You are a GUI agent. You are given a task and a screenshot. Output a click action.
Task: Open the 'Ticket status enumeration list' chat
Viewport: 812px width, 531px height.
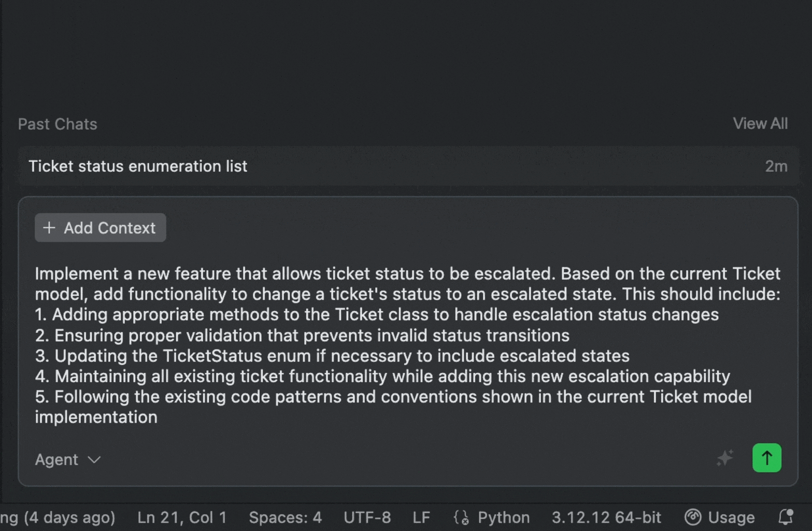pos(138,166)
